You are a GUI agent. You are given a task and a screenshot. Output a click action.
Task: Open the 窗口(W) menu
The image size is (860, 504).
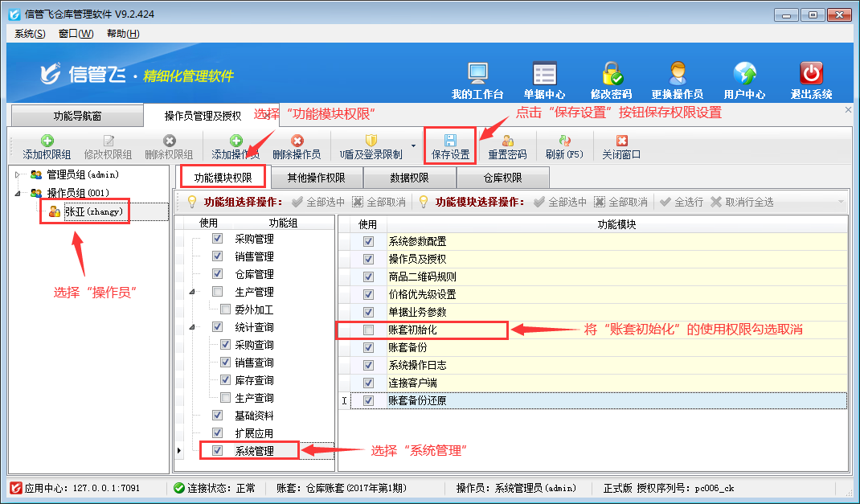click(x=76, y=34)
